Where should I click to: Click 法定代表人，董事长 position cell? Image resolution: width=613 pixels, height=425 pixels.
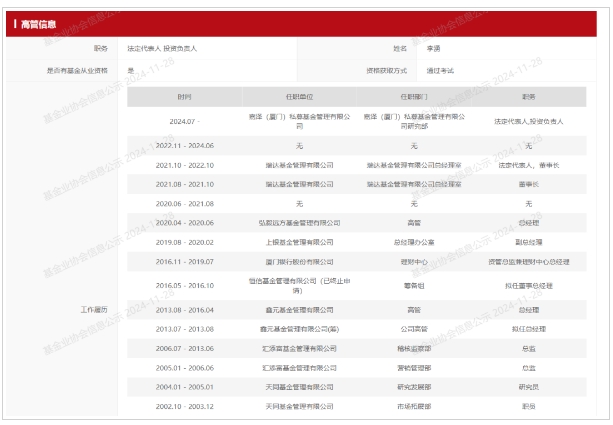529,165
